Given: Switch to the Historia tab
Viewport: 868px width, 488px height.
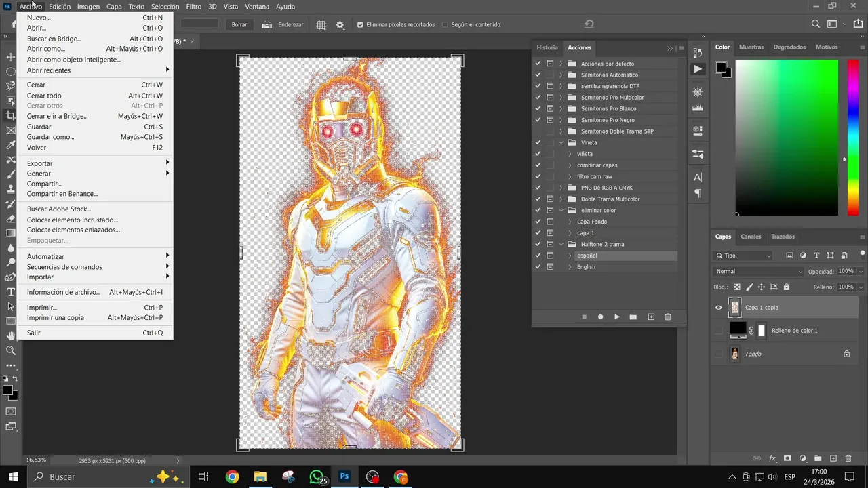Looking at the screenshot, I should point(547,47).
